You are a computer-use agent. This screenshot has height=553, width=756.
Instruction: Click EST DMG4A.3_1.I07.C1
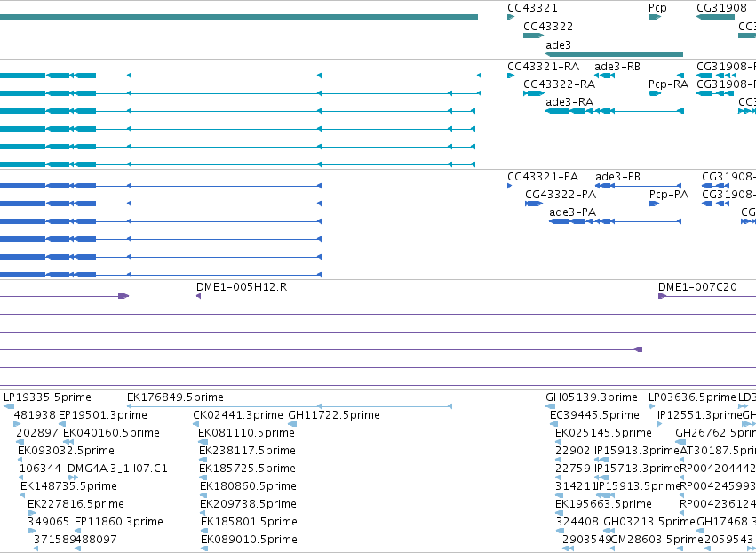click(117, 469)
